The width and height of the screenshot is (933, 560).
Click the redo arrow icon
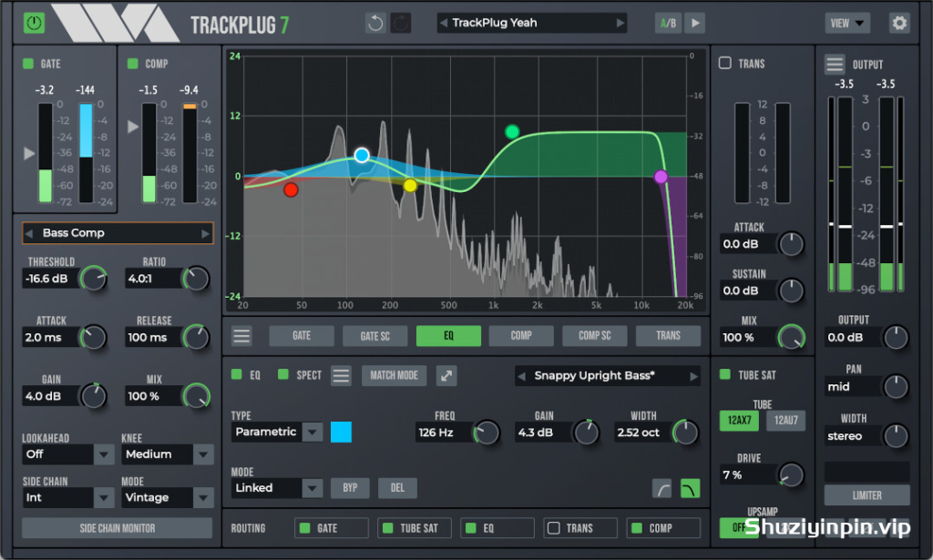pyautogui.click(x=401, y=23)
